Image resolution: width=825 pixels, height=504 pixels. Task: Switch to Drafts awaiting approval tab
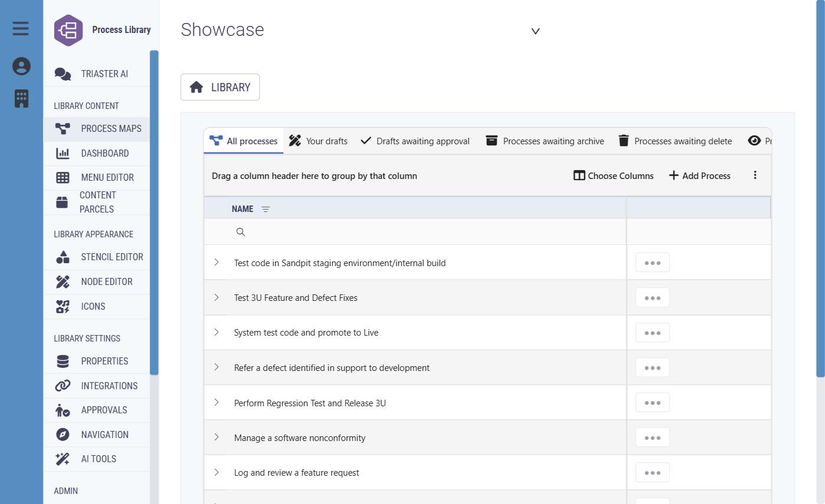pyautogui.click(x=415, y=141)
